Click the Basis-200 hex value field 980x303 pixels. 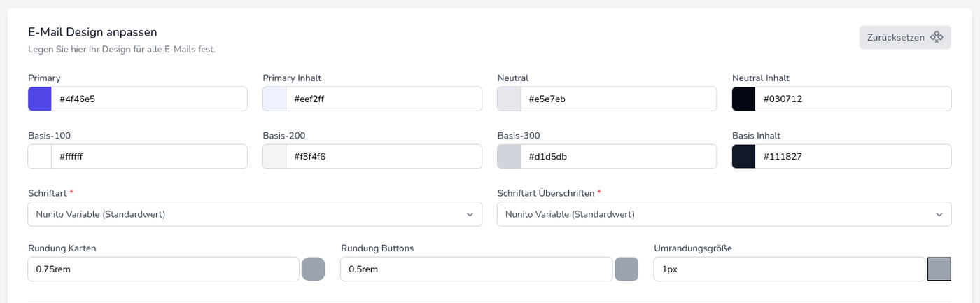384,157
